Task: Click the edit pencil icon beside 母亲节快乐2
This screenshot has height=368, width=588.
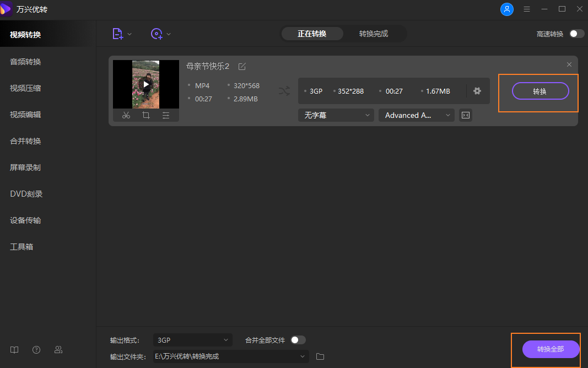Action: [242, 67]
